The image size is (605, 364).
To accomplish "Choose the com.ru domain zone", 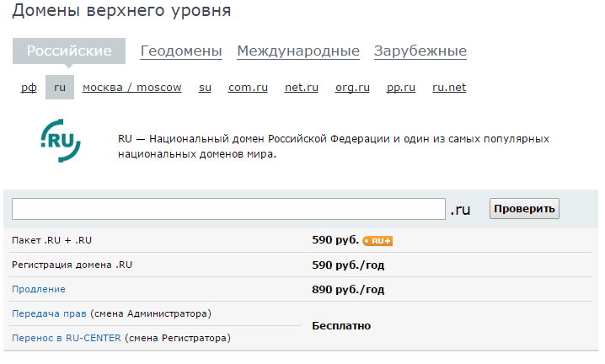I will point(248,88).
